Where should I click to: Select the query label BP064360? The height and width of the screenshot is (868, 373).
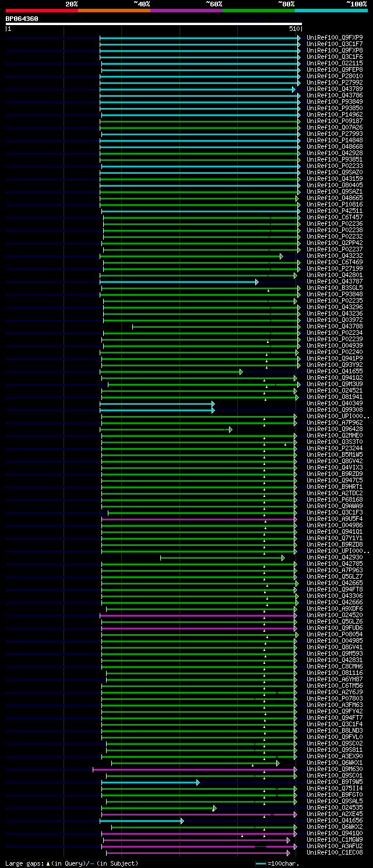(22, 19)
